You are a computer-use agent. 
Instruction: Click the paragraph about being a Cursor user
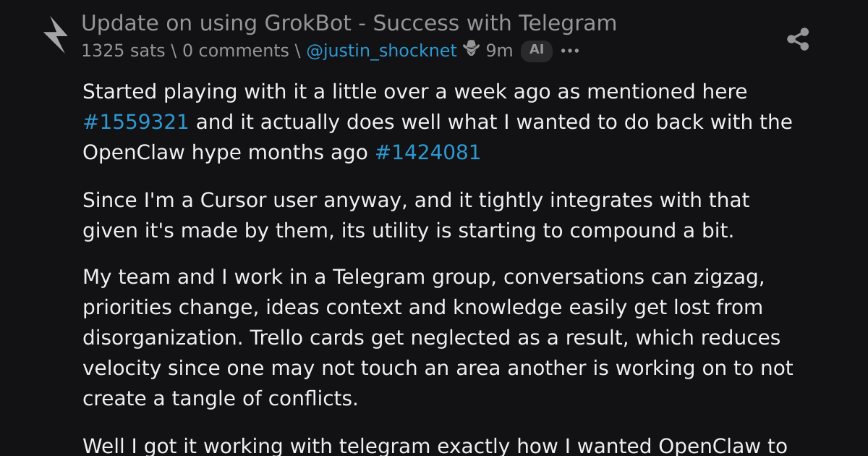pos(416,215)
